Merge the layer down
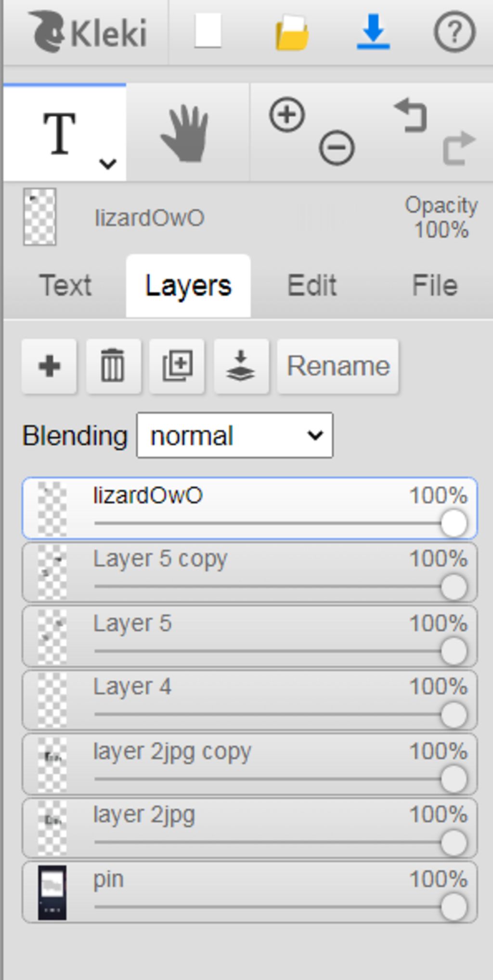 pos(241,366)
